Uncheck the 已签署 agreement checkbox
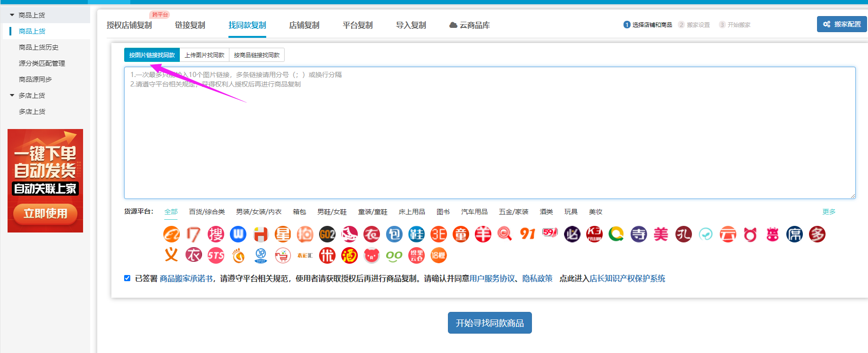The height and width of the screenshot is (353, 868). coord(127,278)
